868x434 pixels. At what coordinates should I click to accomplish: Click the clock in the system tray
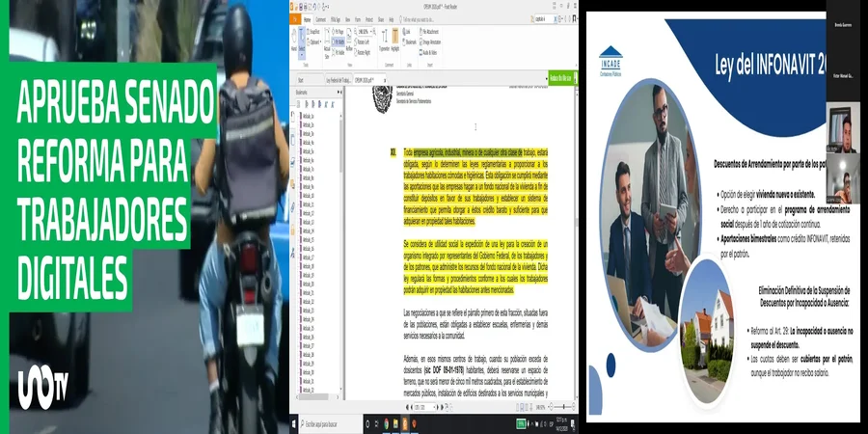562,424
